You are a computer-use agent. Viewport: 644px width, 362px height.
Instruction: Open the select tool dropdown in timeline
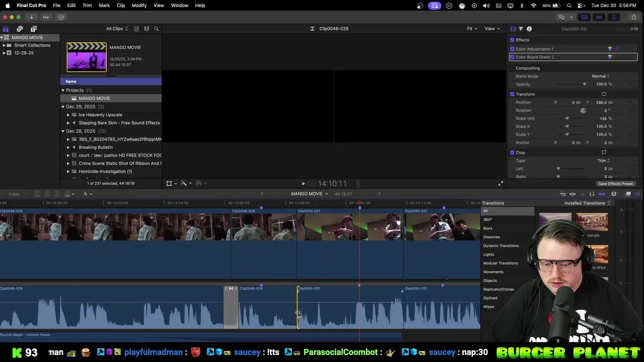pyautogui.click(x=88, y=194)
